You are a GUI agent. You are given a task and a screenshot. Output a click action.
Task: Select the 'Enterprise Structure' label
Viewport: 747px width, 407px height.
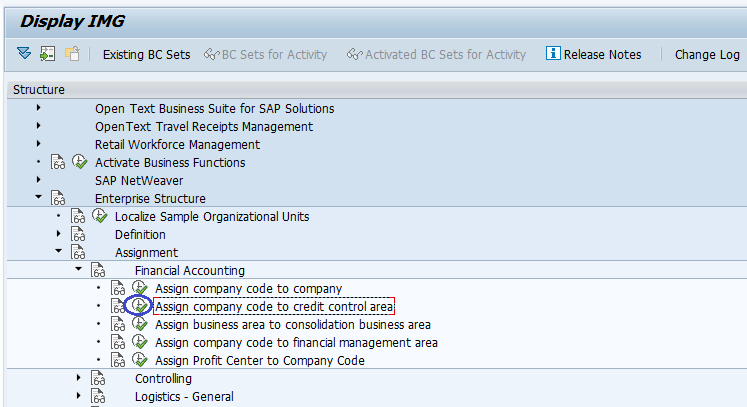pyautogui.click(x=150, y=199)
